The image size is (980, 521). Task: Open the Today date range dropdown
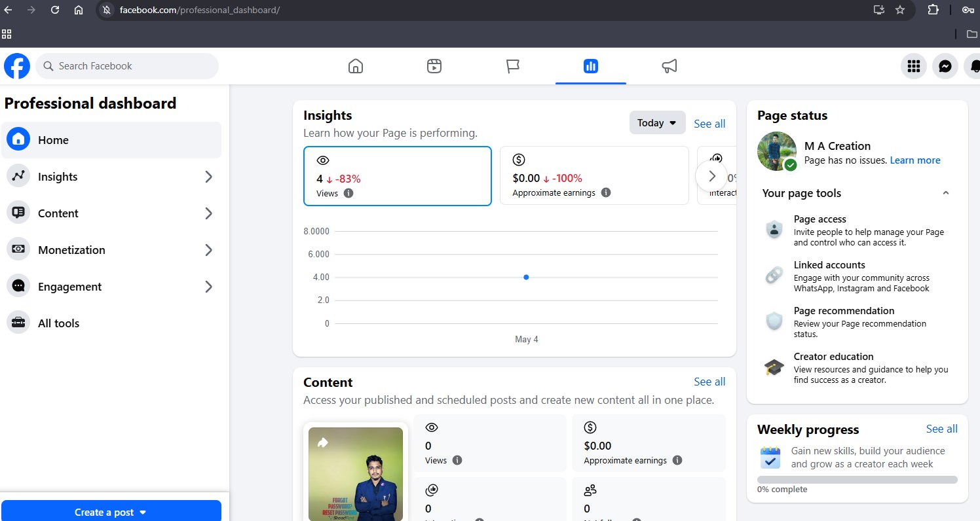657,123
